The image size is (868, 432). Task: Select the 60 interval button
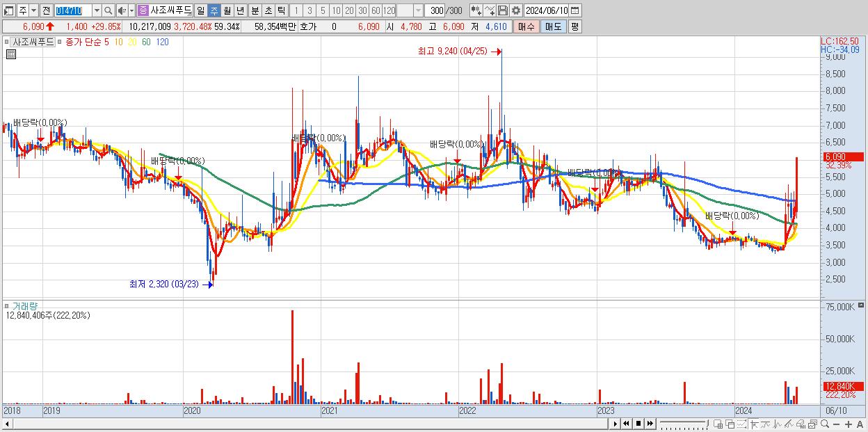point(376,10)
